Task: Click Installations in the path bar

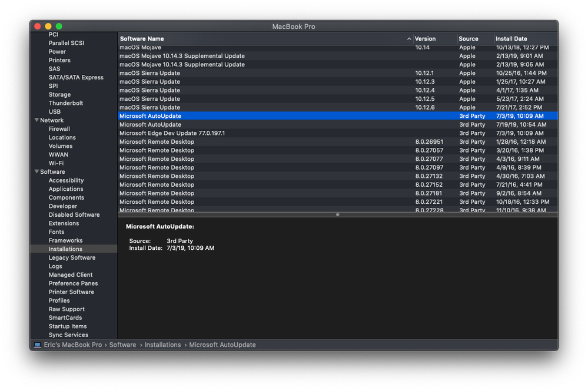Action: (x=162, y=345)
